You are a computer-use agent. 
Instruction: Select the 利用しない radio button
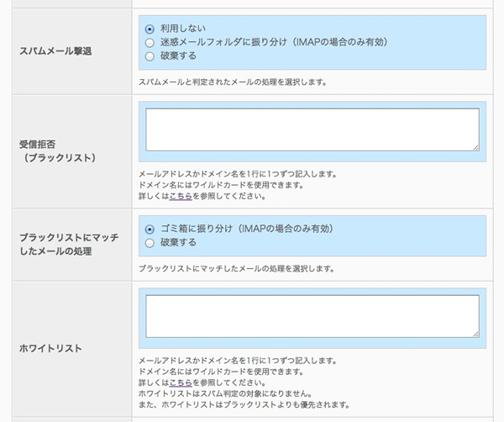150,28
